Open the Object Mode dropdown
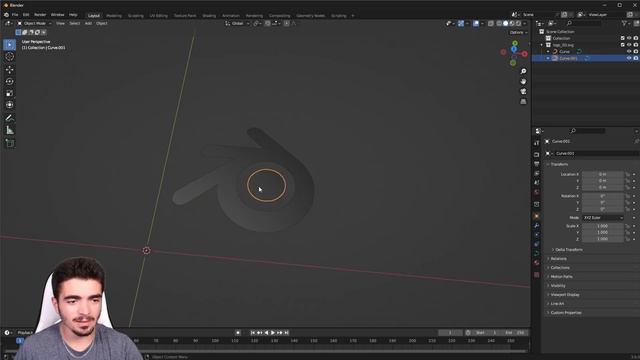The height and width of the screenshot is (360, 640). coord(35,24)
